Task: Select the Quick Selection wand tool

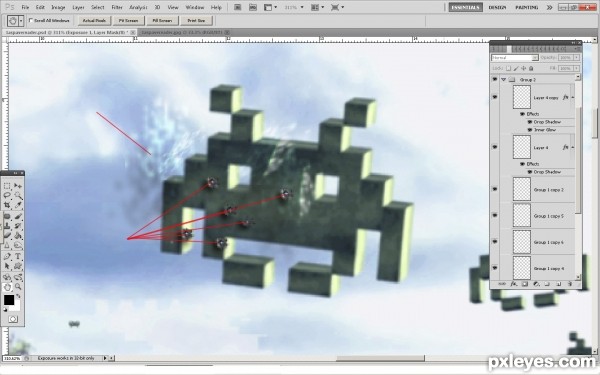Action: 18,195
